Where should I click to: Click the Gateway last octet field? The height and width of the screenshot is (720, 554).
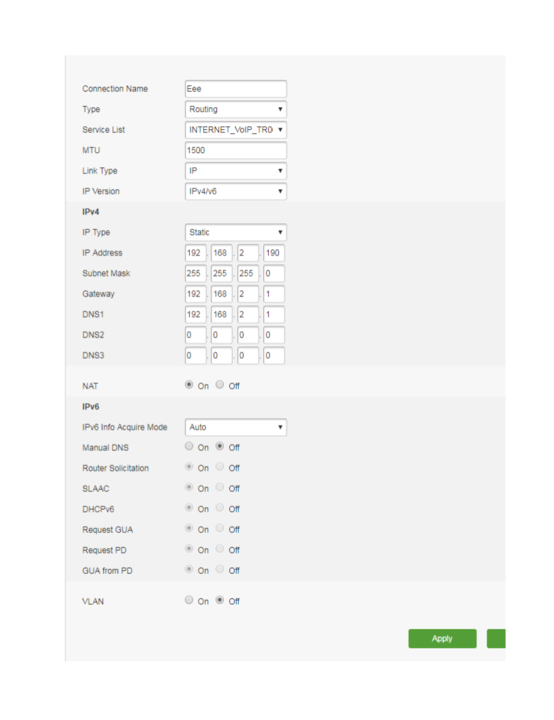(x=274, y=294)
